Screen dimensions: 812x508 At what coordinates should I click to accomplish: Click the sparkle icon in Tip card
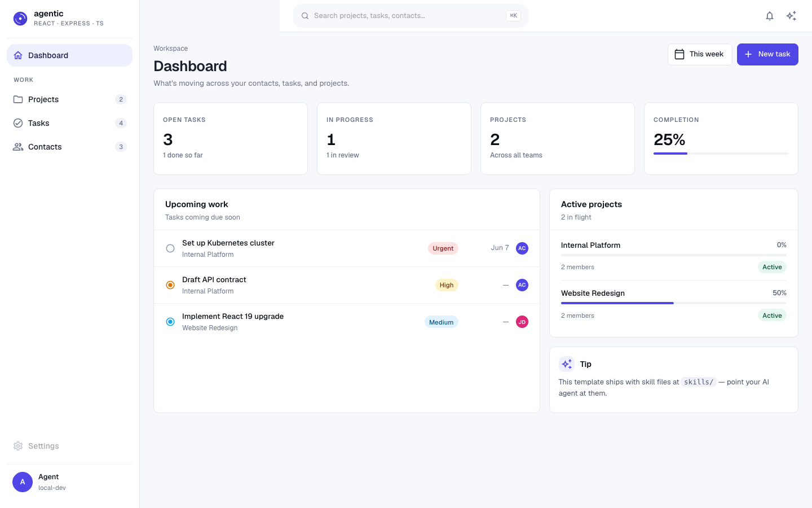(567, 364)
